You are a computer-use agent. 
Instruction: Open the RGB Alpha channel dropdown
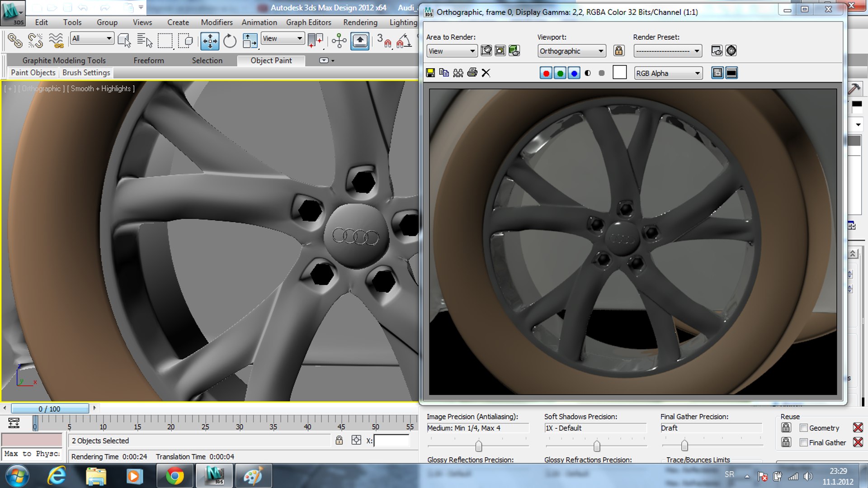[668, 73]
